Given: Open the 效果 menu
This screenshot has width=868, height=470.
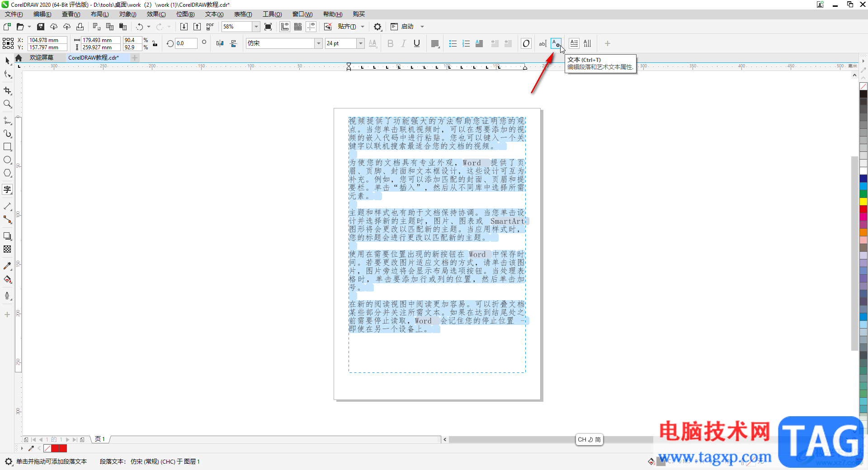Looking at the screenshot, I should click(x=156, y=14).
